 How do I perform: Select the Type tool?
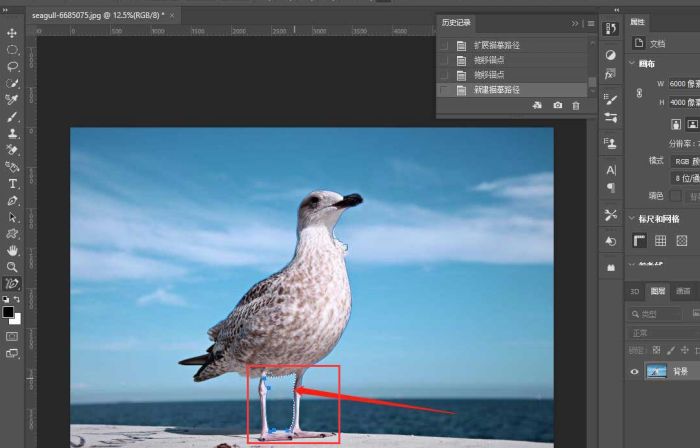click(x=12, y=184)
